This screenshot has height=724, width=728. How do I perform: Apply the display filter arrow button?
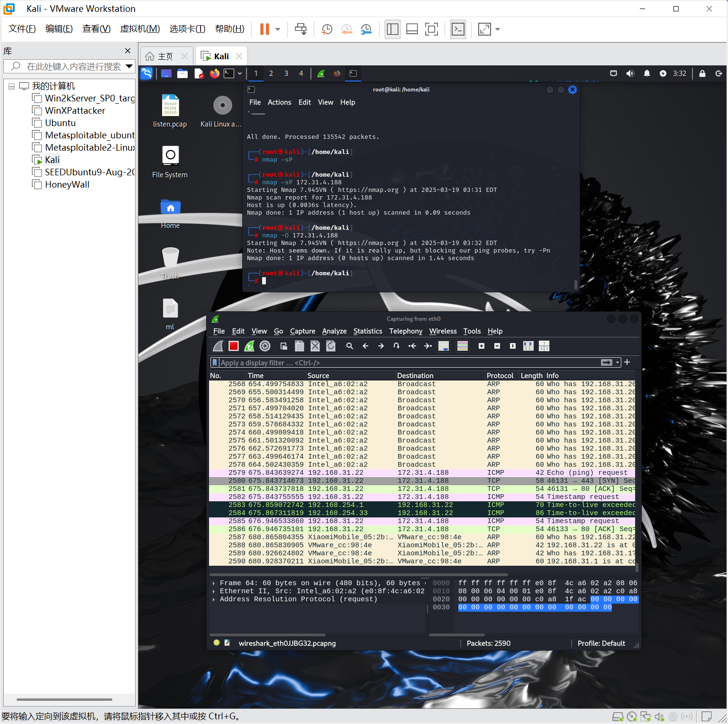click(x=607, y=362)
